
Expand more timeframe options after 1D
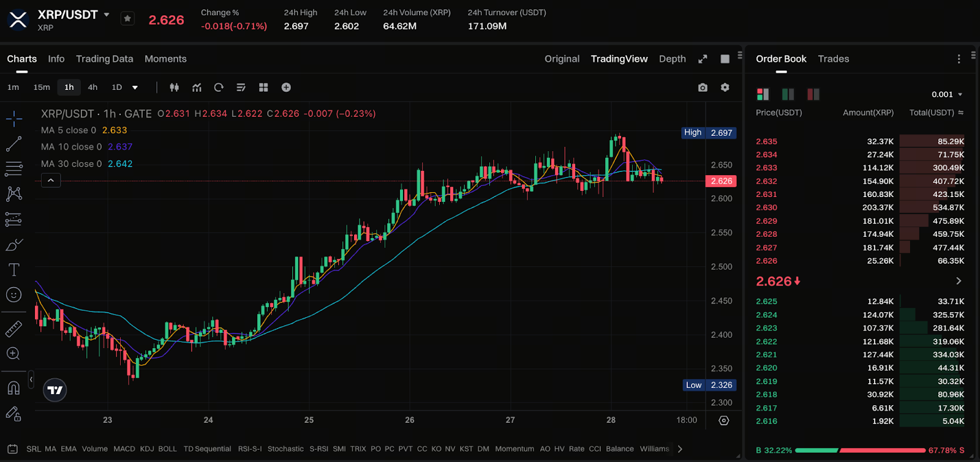coord(135,88)
